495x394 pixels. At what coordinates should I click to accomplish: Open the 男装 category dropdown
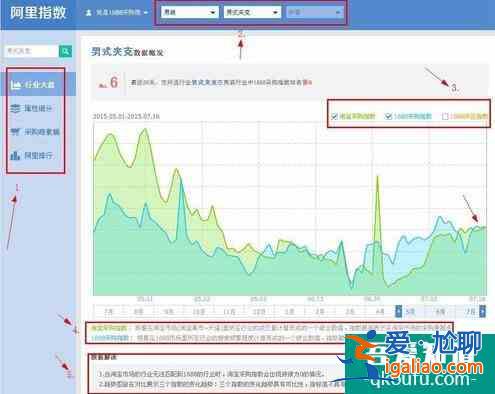(189, 12)
